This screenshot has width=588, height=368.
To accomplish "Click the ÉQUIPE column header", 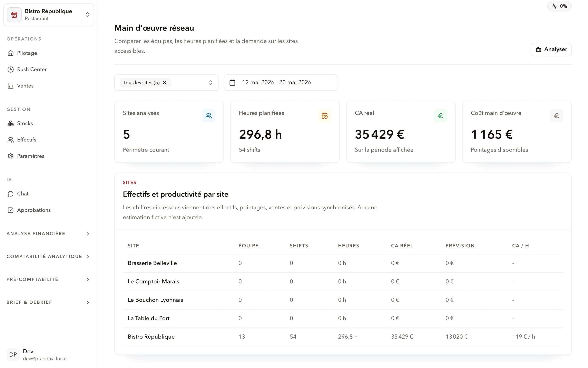I will (x=248, y=246).
